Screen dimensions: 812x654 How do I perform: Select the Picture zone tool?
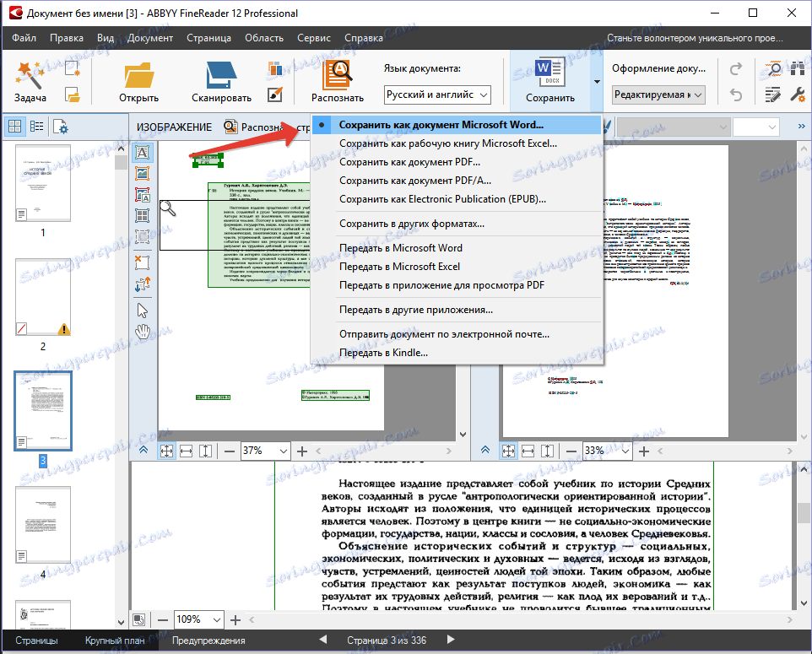click(143, 173)
